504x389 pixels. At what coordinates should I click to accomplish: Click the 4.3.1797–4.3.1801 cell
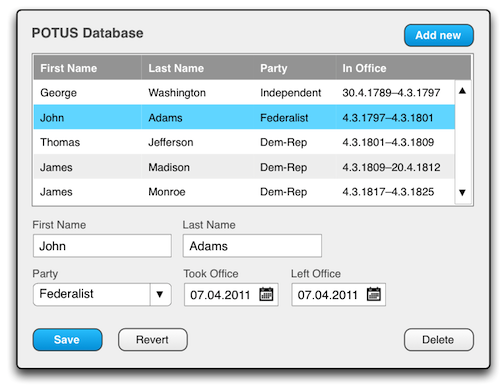[395, 117]
